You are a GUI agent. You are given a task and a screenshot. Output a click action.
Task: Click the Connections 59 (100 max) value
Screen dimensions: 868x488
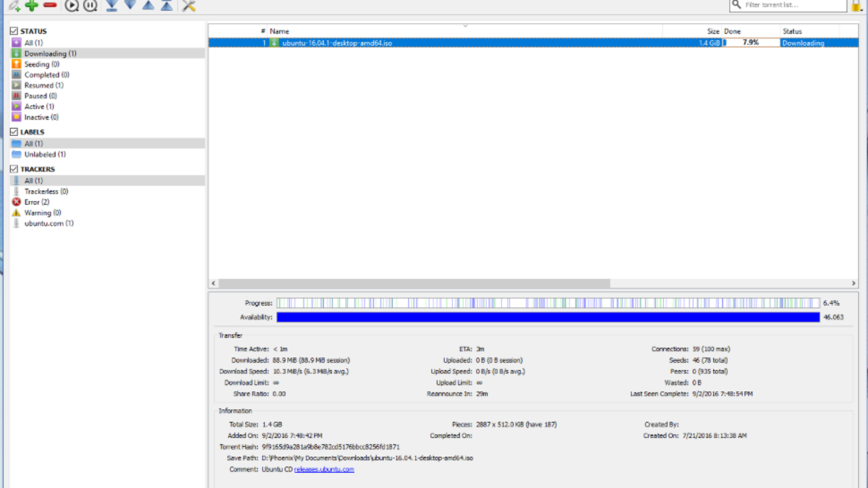pos(712,349)
